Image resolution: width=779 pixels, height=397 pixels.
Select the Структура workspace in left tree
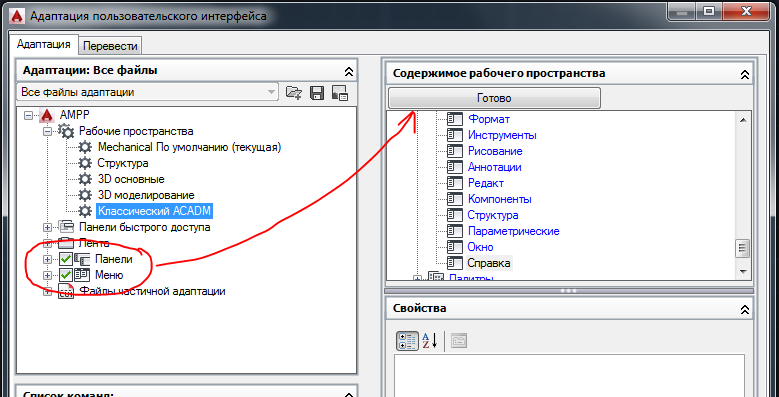click(x=123, y=163)
